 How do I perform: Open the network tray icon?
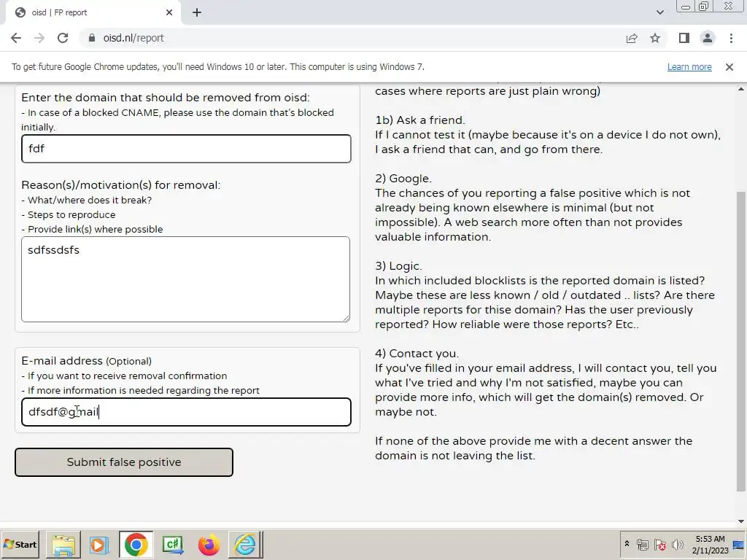[643, 544]
